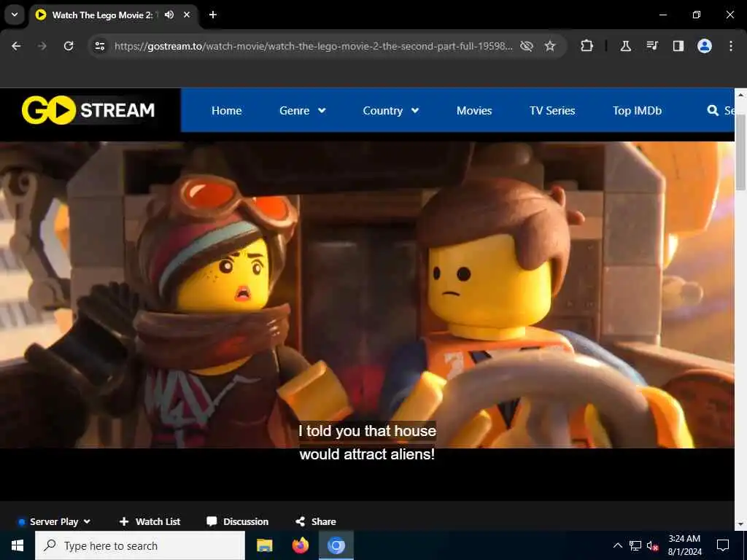
Task: Expand the Genre dropdown
Action: 303,111
